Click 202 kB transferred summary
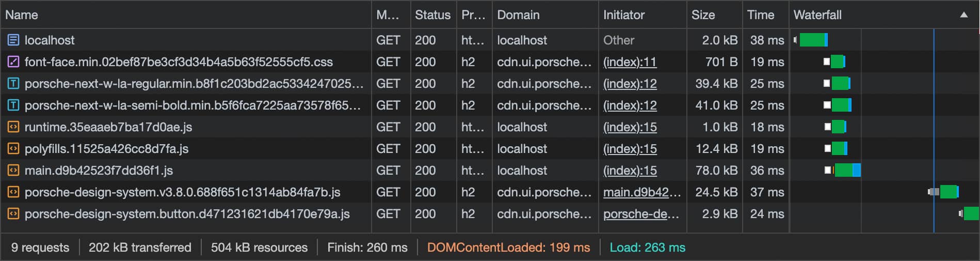This screenshot has height=261, width=980. pos(140,248)
